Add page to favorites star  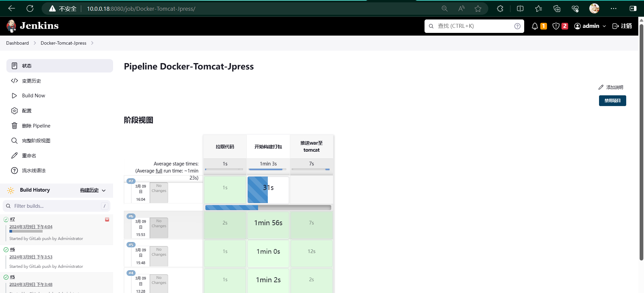478,9
